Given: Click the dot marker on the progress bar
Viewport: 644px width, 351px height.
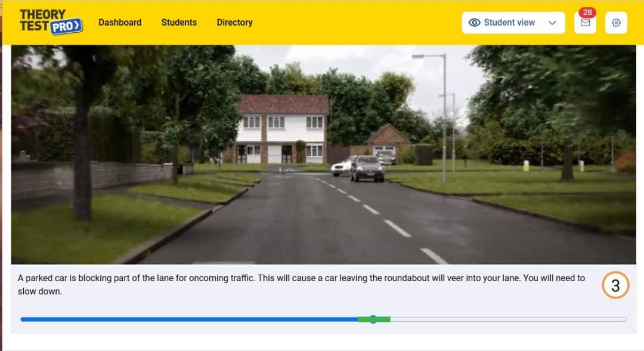Looking at the screenshot, I should tap(373, 319).
